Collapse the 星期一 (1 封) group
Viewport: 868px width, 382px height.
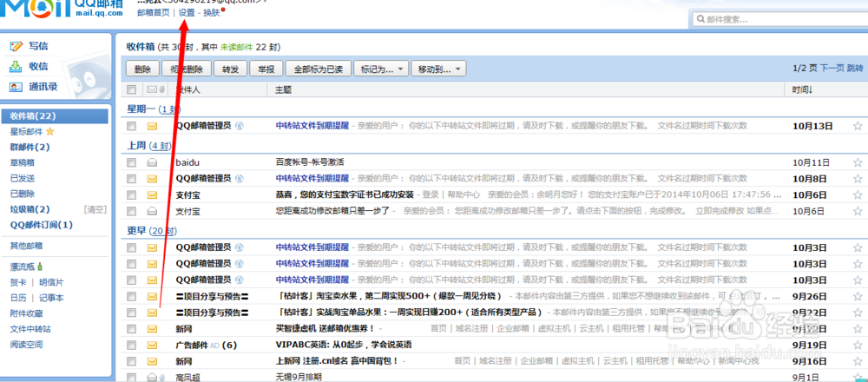(154, 109)
